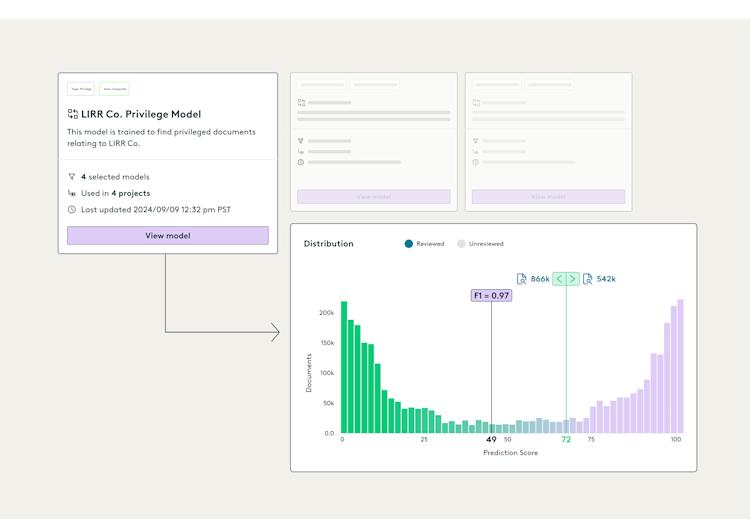
Task: Click the model icon beside LIRR Co. Privilege Model
Action: [73, 114]
